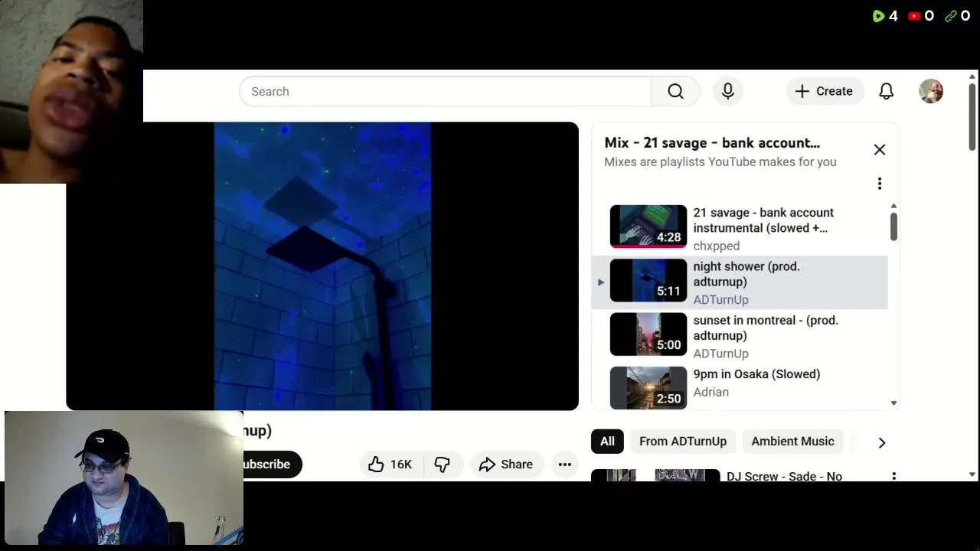This screenshot has height=551, width=980.
Task: Open the notifications bell
Action: pyautogui.click(x=886, y=91)
